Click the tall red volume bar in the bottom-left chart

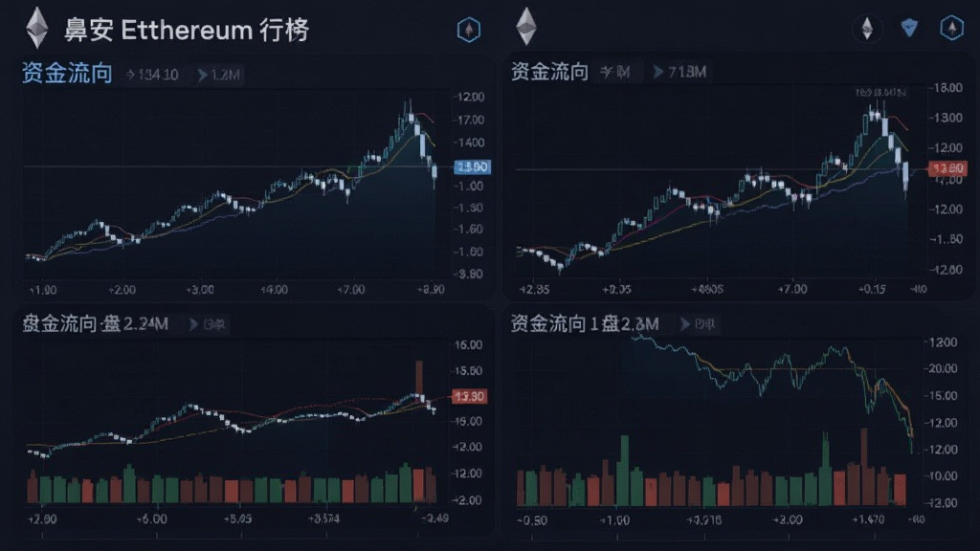click(x=419, y=377)
